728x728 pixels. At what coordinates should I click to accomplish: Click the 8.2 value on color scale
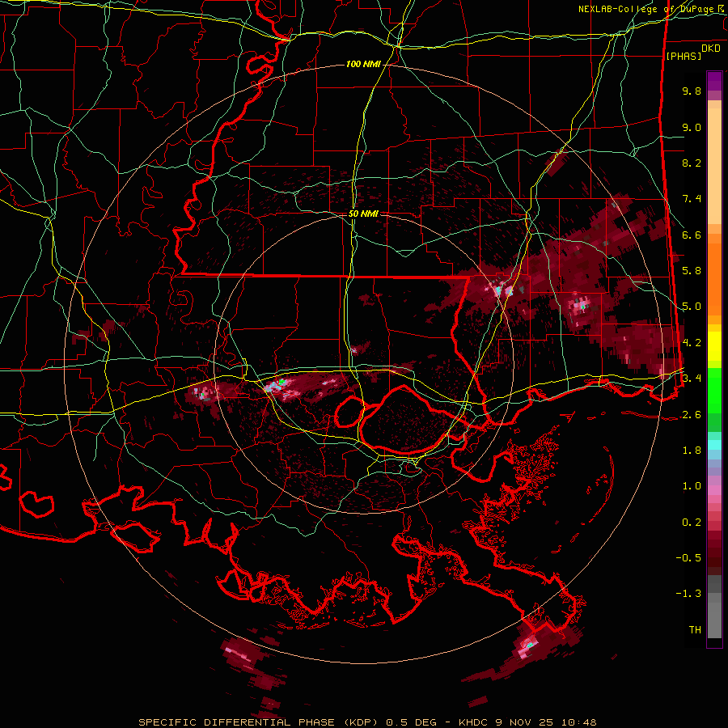tap(692, 163)
